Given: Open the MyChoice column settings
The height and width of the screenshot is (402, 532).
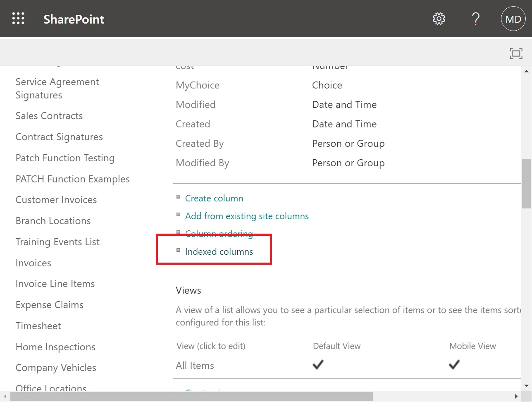Looking at the screenshot, I should coord(198,85).
